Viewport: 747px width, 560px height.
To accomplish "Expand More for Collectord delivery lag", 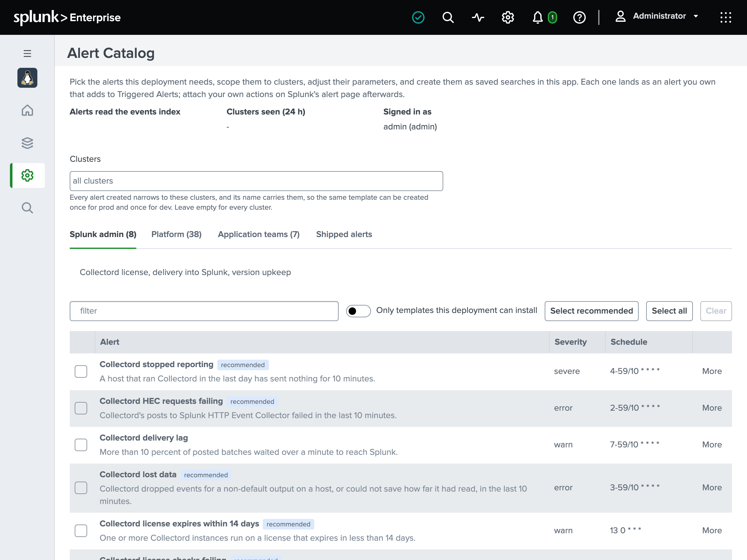I will [712, 445].
